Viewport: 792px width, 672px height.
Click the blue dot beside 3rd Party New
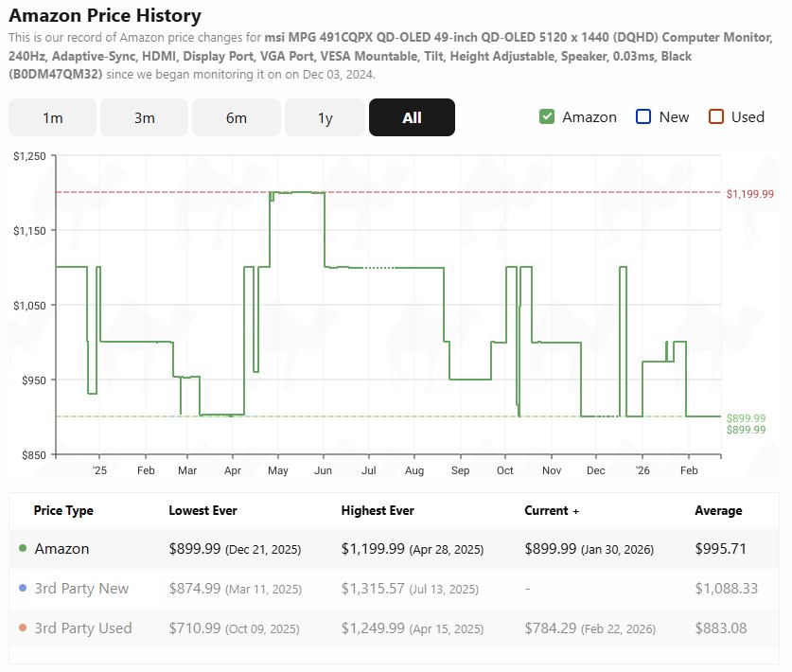click(x=23, y=589)
